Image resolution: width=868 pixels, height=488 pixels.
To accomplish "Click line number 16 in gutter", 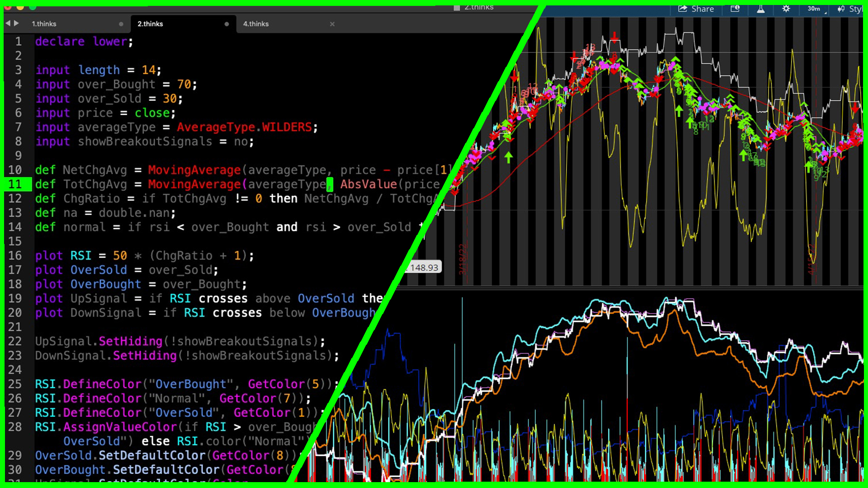I will tap(15, 256).
